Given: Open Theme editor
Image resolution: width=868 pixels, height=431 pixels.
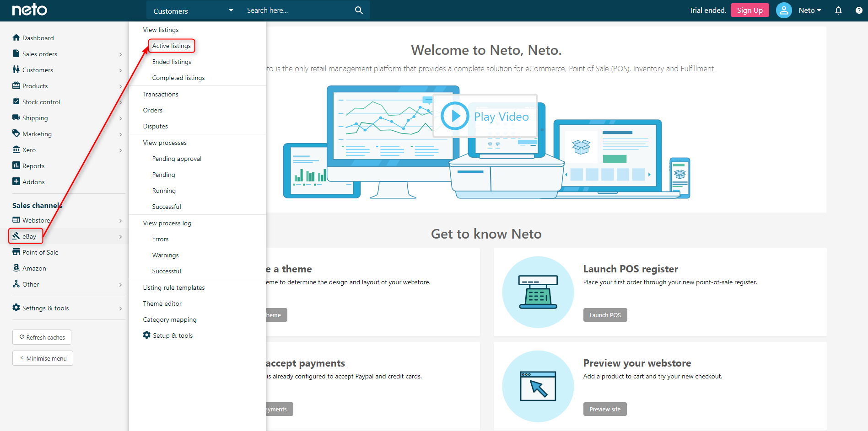Looking at the screenshot, I should [x=162, y=303].
